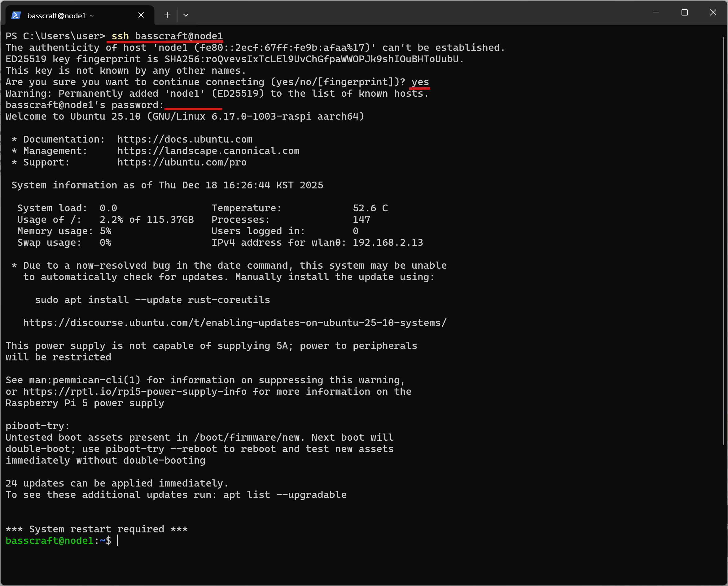This screenshot has height=586, width=728.
Task: Open the discourse.ubuntu.com updates link
Action: pos(235,323)
